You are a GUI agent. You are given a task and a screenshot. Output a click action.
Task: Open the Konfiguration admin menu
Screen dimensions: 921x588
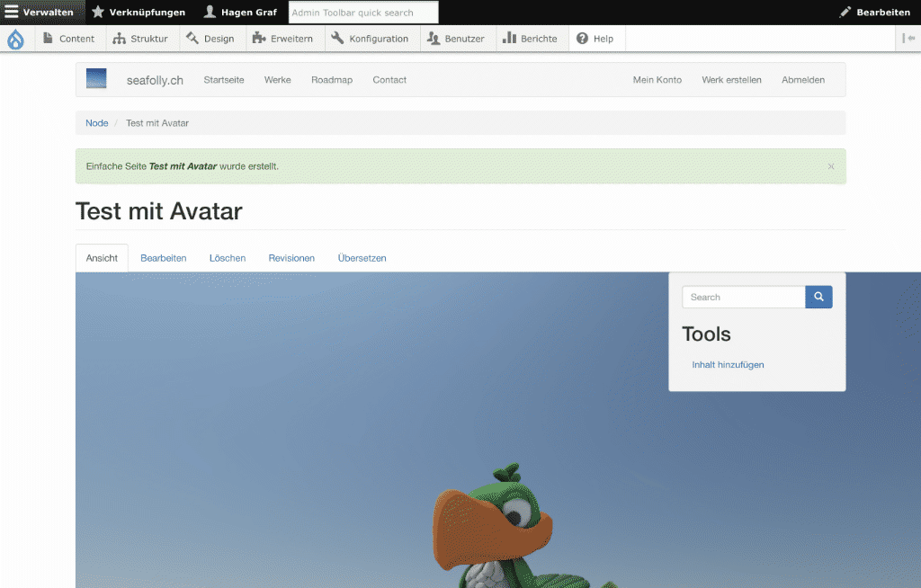(x=370, y=39)
